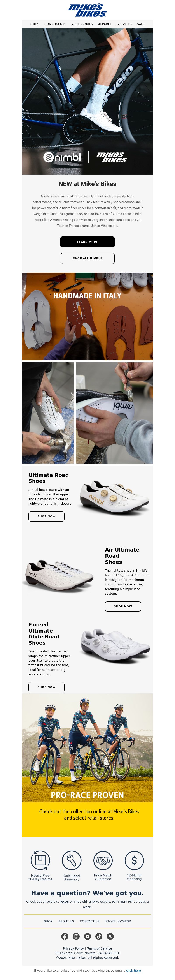Open the TikTok social icon
175x980 pixels.
(x=99, y=936)
